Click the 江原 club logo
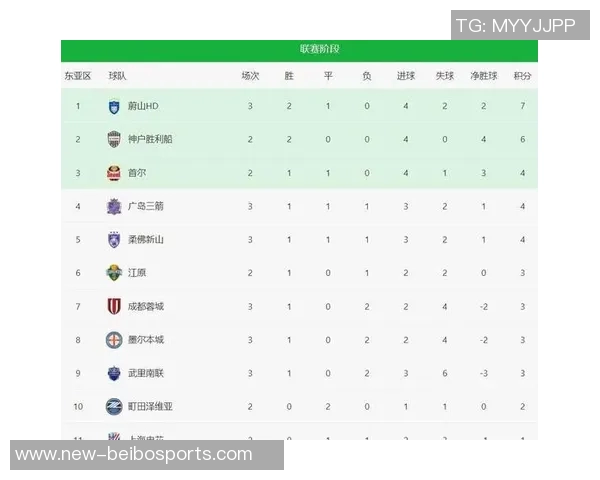This screenshot has height=480, width=600. point(114,272)
